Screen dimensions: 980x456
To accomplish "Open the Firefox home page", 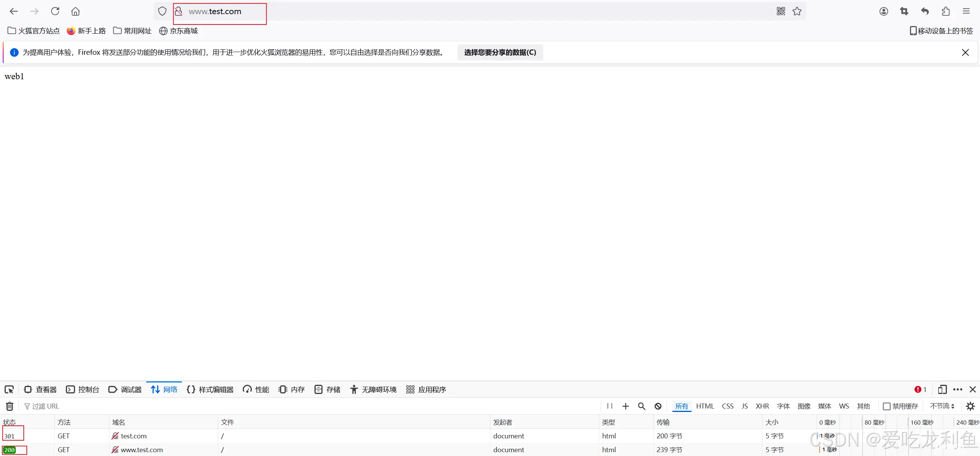I will point(75,11).
